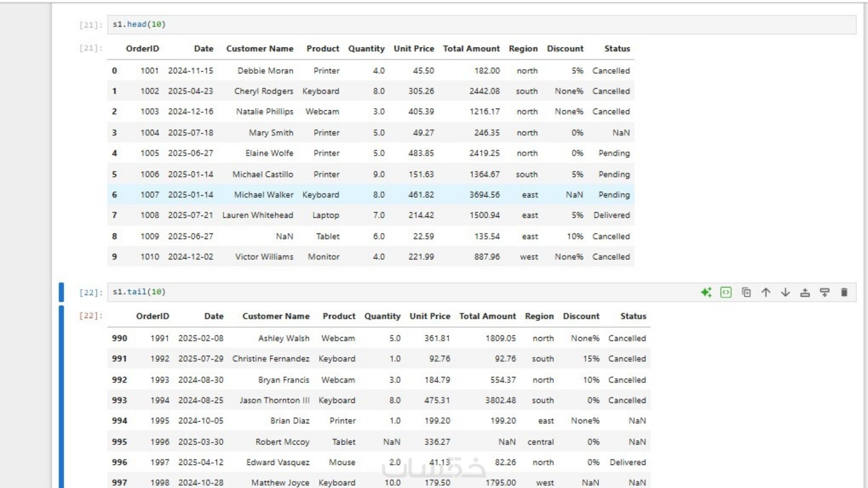The width and height of the screenshot is (868, 488).
Task: Click the green code brackets icon
Action: pyautogui.click(x=726, y=292)
